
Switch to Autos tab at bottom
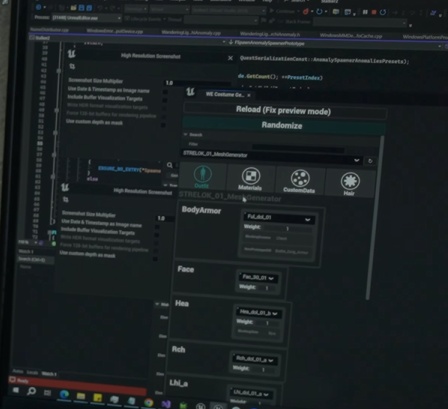(x=18, y=371)
